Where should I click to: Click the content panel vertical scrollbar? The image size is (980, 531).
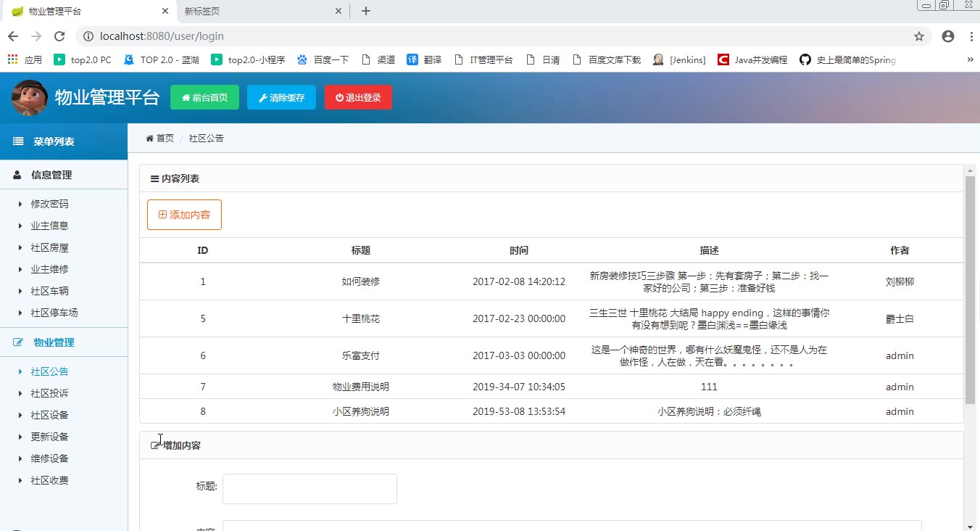pyautogui.click(x=970, y=290)
